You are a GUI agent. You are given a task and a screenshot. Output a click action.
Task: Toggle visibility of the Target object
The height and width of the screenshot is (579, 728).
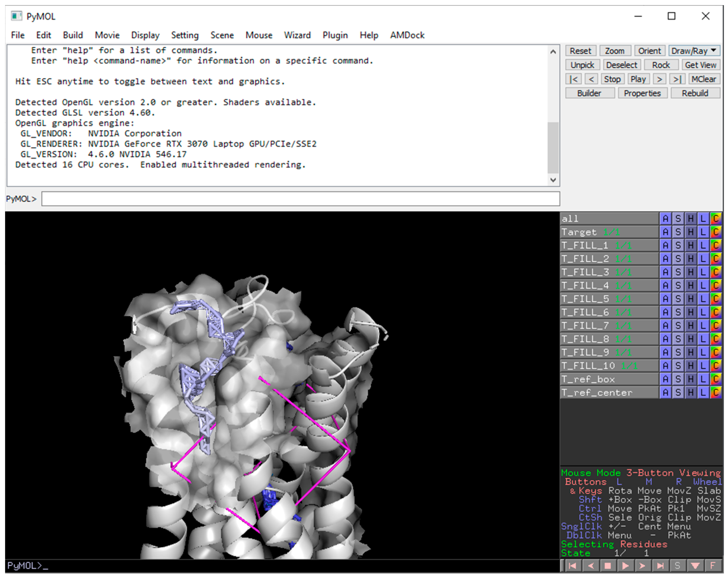coord(610,232)
